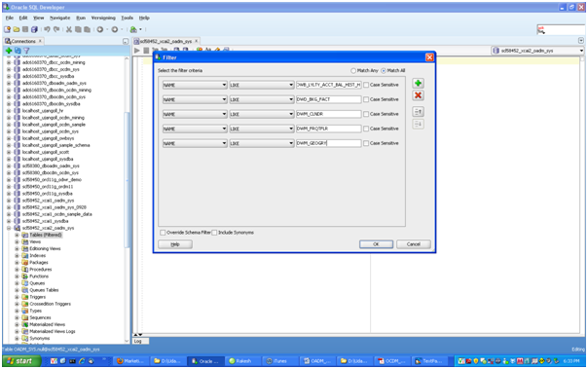Expand the Views tree node
This screenshot has width=588, height=369.
(x=17, y=241)
